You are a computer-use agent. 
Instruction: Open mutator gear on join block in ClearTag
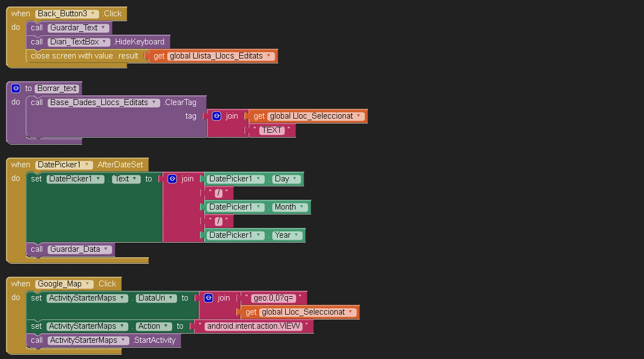pyautogui.click(x=216, y=116)
